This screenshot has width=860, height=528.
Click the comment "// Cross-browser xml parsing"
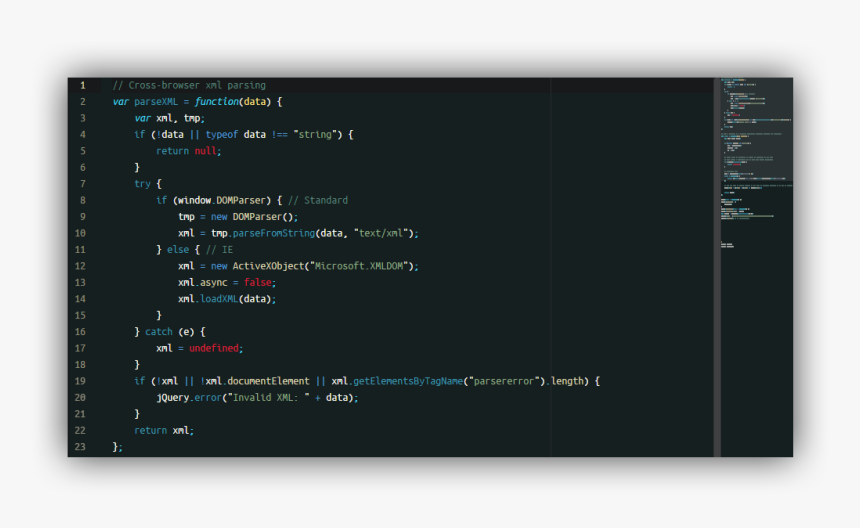[x=189, y=86]
